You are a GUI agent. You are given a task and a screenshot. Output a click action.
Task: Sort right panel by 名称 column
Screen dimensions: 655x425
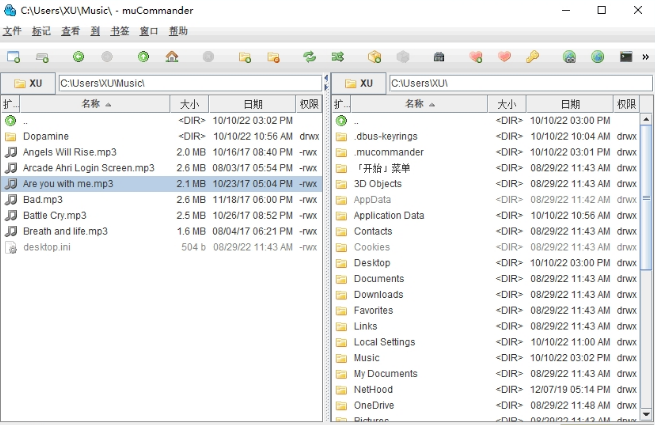pos(419,104)
